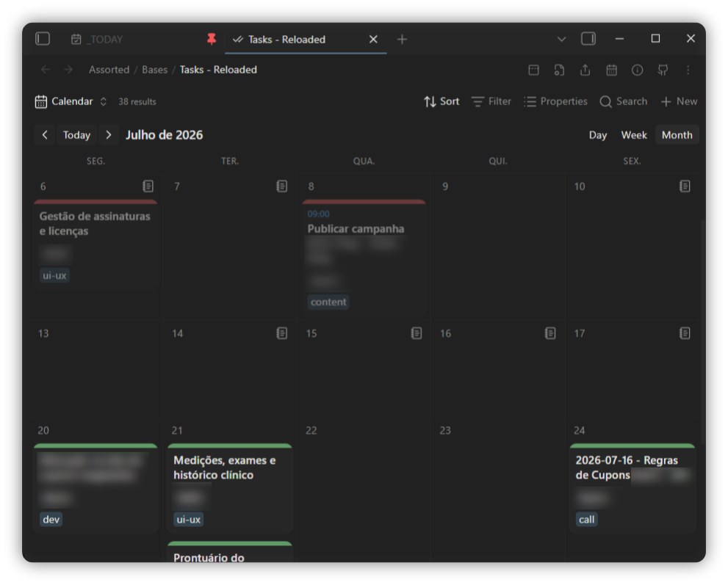Screen dimensions: 728x585
Task: Click the Sort button
Action: [x=442, y=101]
